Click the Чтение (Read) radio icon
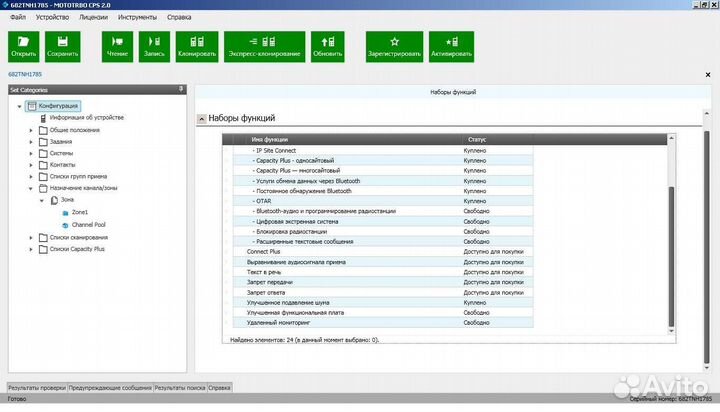The image size is (720, 412). point(118,45)
